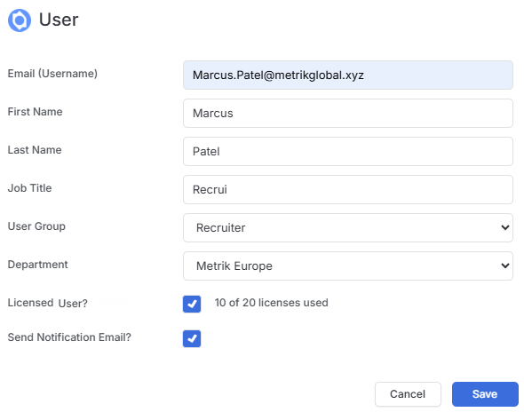Toggle the Send Notification Email checkbox
Image resolution: width=524 pixels, height=420 pixels.
[x=192, y=338]
